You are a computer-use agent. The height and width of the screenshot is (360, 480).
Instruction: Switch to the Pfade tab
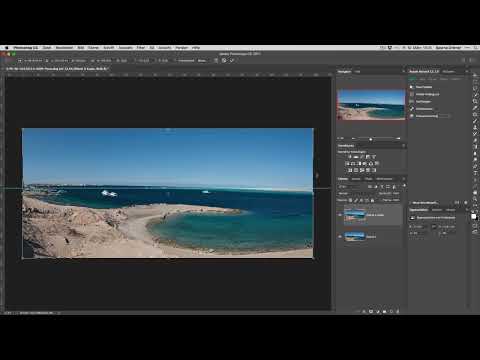[x=368, y=179]
